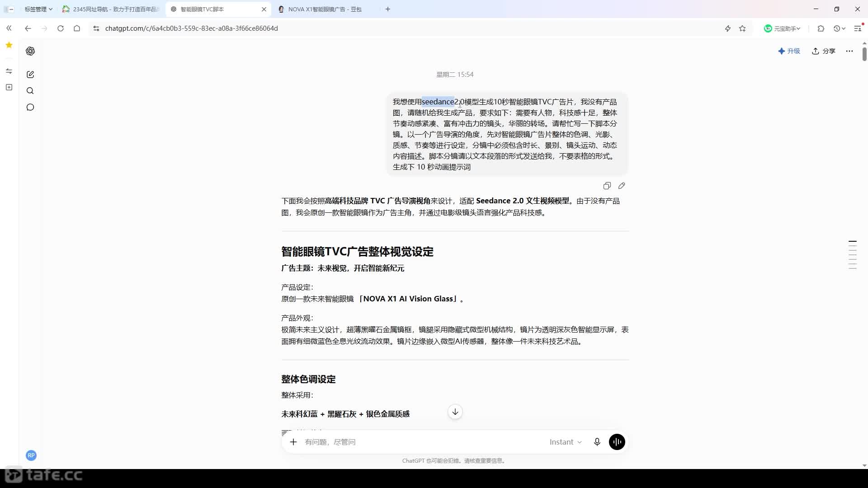
Task: Open chat search with the magnifier icon
Action: pos(30,91)
